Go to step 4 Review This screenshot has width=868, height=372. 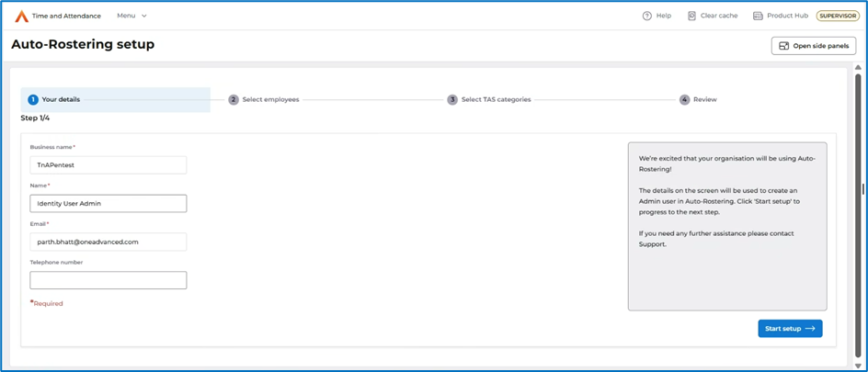[x=699, y=99]
